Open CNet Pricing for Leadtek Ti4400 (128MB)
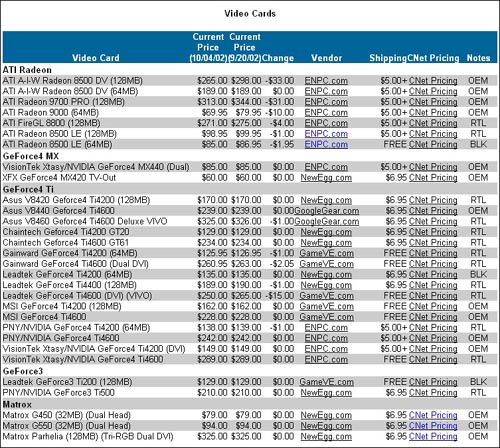 pyautogui.click(x=433, y=285)
